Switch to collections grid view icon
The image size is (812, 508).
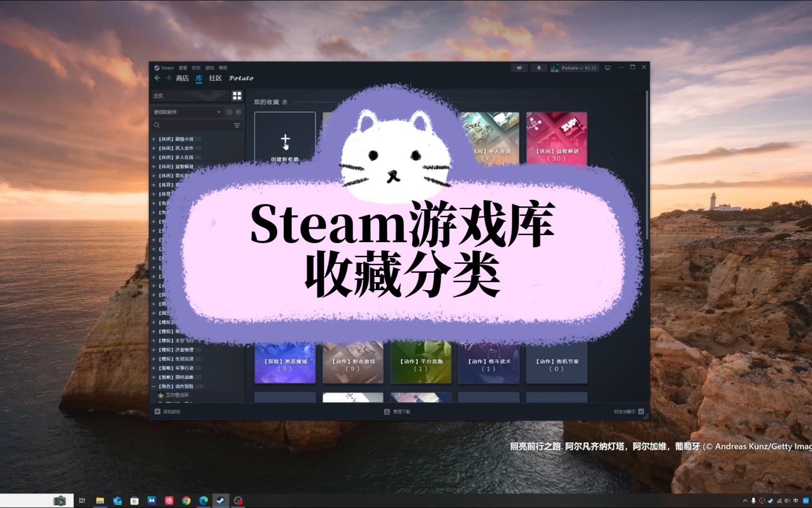(237, 96)
